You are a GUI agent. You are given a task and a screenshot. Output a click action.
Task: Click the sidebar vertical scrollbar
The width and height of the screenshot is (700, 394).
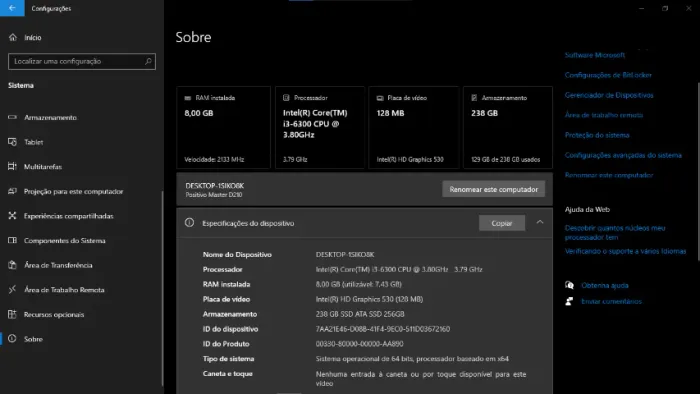162,288
